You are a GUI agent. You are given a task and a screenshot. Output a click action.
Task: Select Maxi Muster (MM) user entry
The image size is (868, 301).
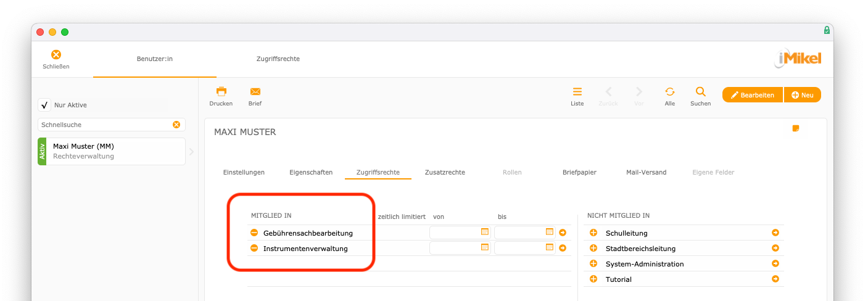[112, 151]
